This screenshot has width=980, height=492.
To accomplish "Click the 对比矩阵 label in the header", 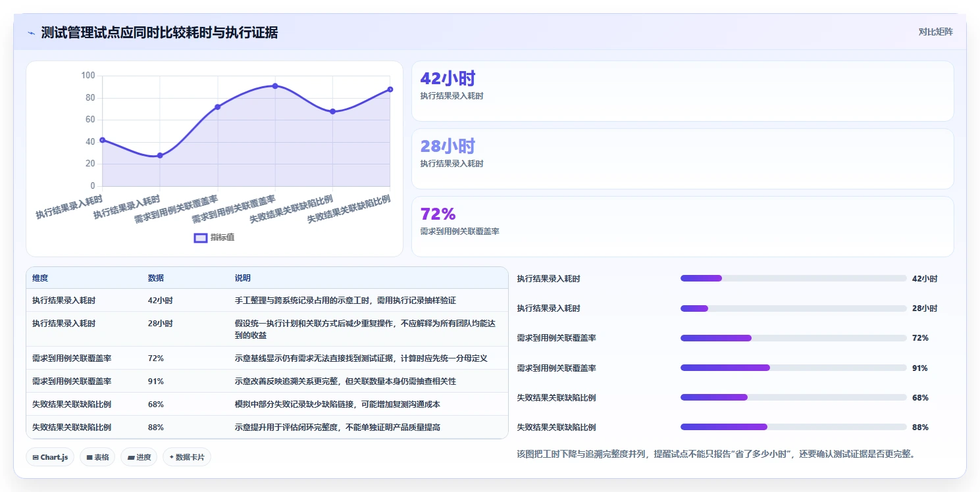I will click(935, 32).
